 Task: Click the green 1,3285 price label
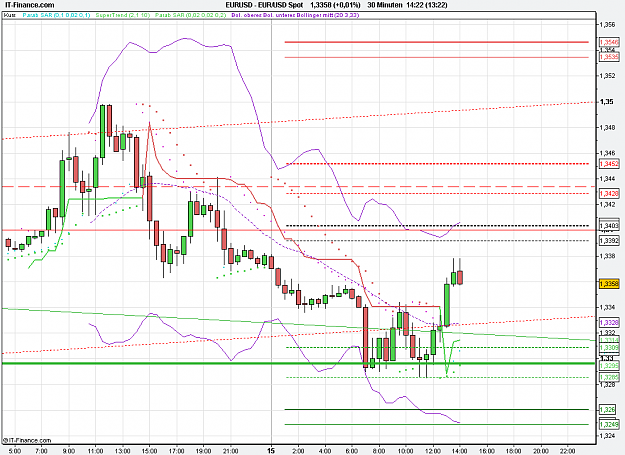[x=609, y=377]
